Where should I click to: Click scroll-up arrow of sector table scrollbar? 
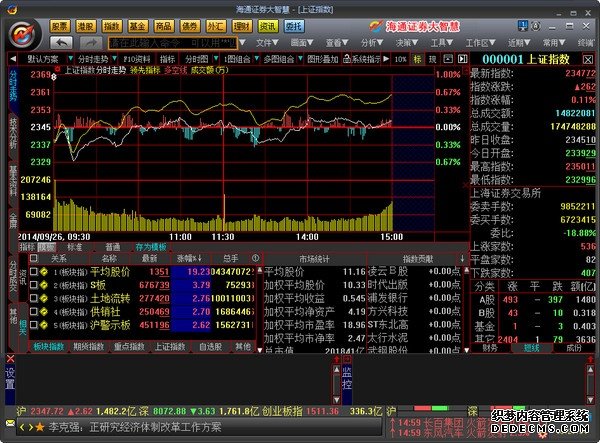coord(260,270)
